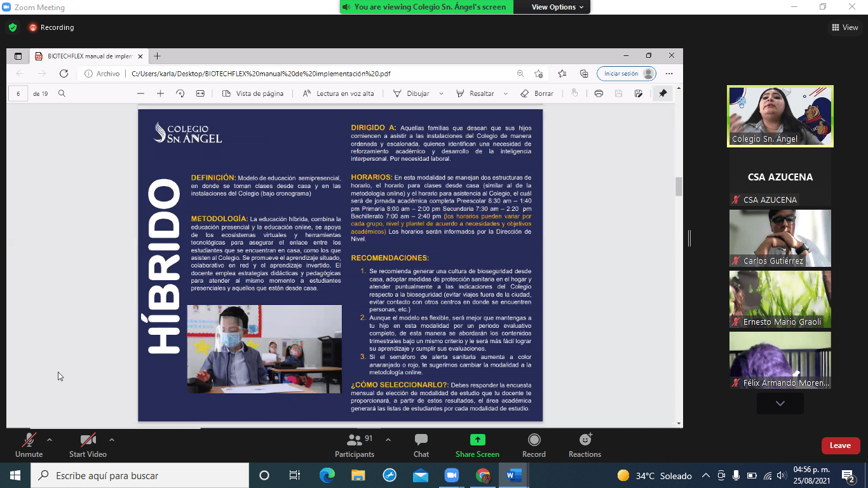Open Microsoft Word from the taskbar
This screenshot has height=488, width=868.
(x=513, y=475)
